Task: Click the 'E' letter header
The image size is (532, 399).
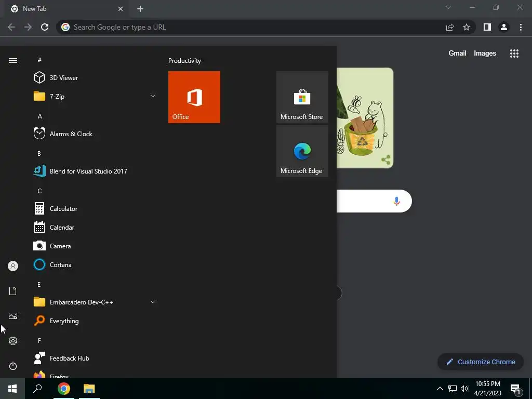Action: pos(39,285)
